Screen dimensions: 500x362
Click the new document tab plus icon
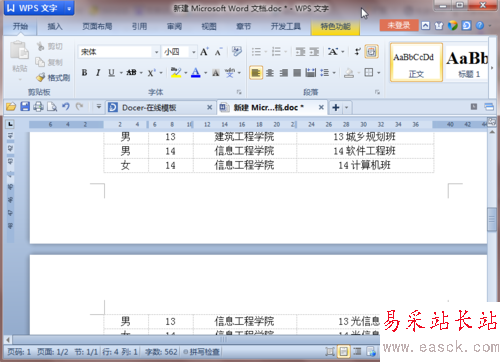(336, 107)
